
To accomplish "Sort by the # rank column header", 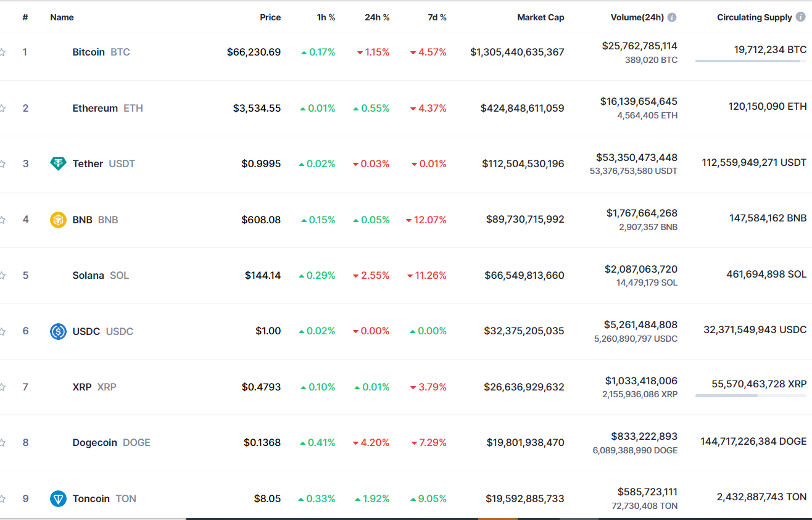I will (x=25, y=17).
